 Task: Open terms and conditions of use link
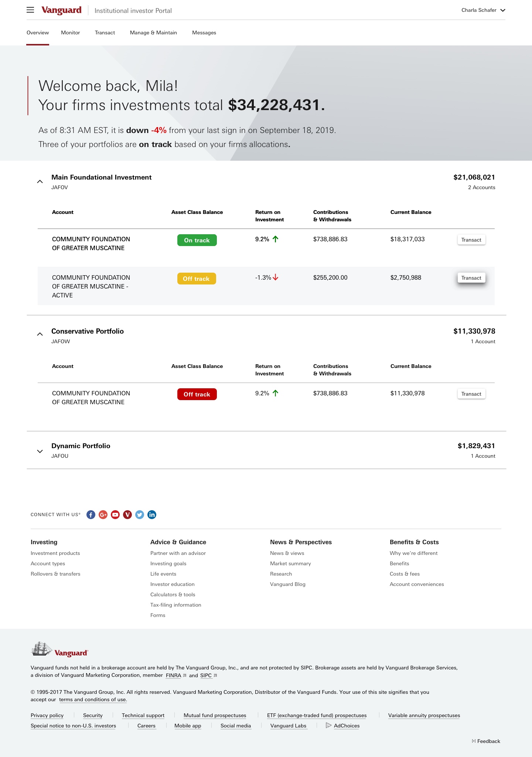[93, 699]
